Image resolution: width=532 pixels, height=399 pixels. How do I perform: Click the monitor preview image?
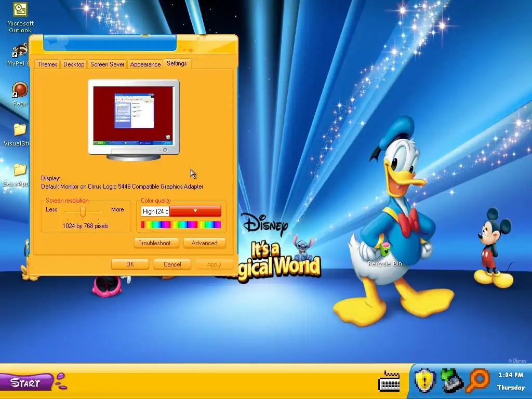tap(134, 120)
